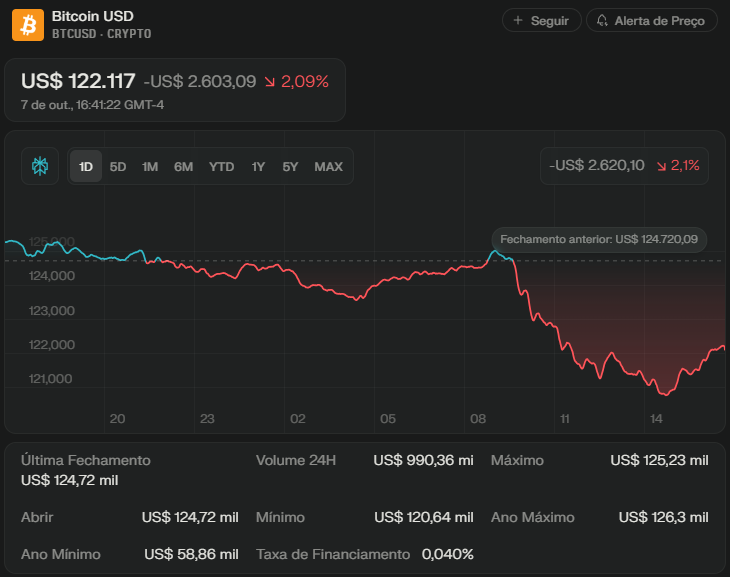Show the 6M chart period

pos(183,167)
